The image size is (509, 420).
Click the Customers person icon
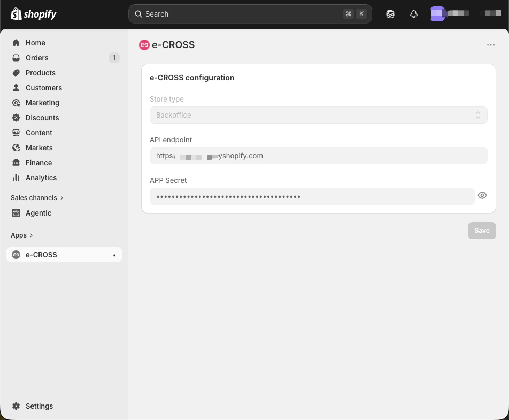16,88
